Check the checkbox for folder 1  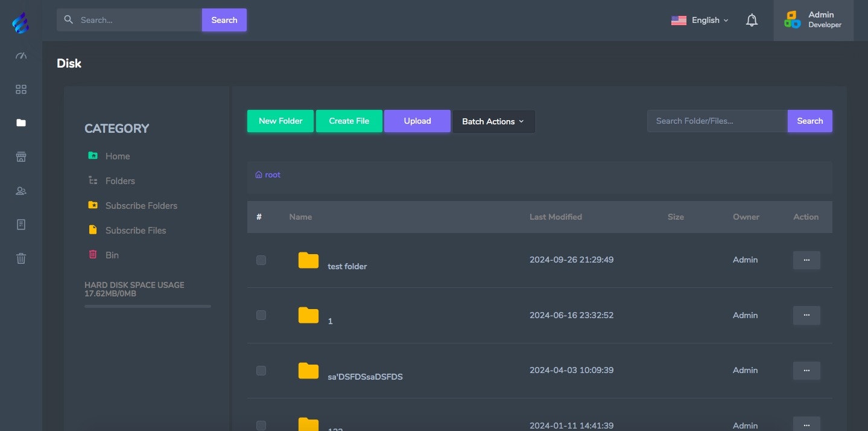[261, 315]
